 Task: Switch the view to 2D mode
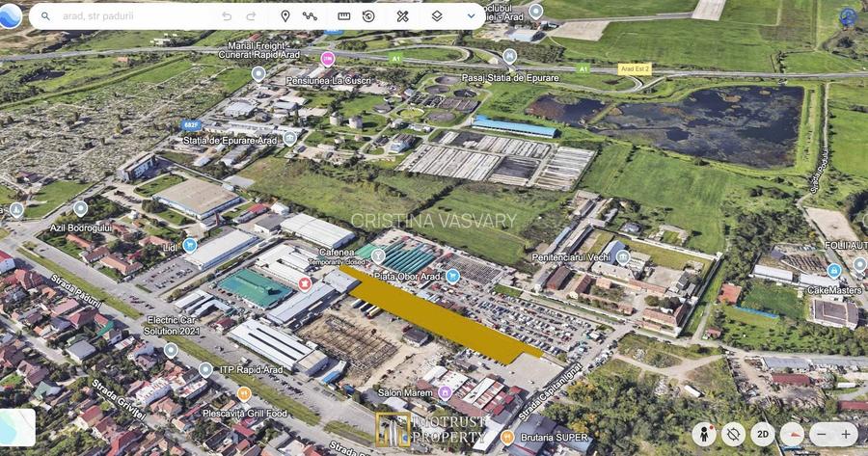click(x=763, y=434)
